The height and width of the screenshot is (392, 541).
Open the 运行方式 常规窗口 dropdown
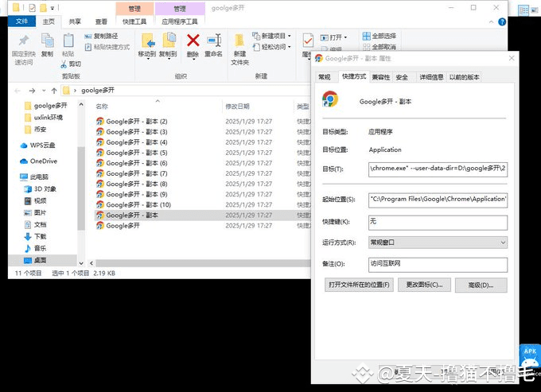pyautogui.click(x=438, y=243)
